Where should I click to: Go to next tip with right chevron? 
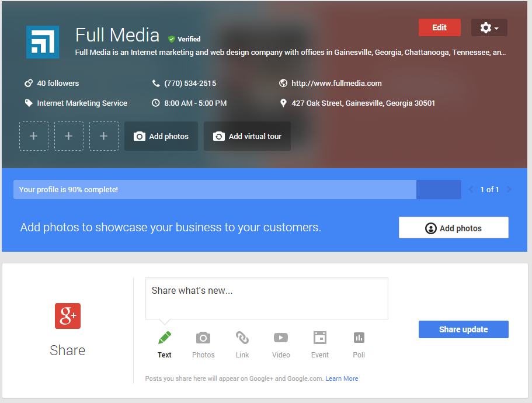coord(509,189)
